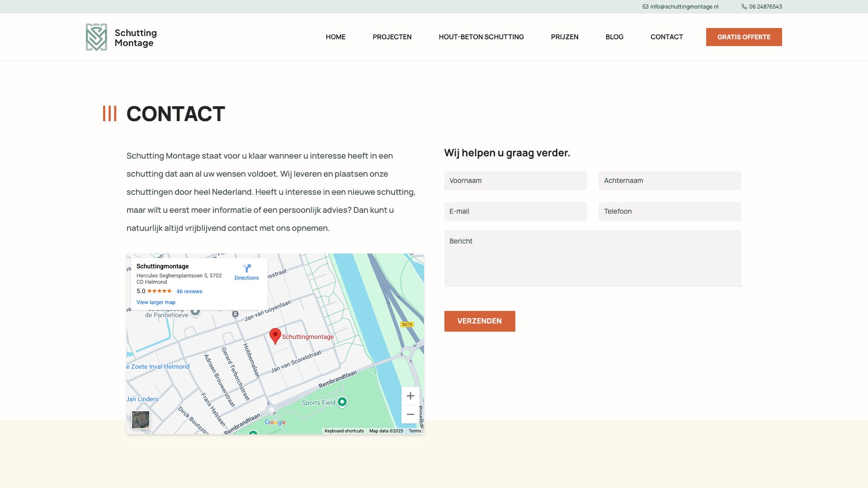Click the Schutting Montage logo icon

tap(96, 37)
